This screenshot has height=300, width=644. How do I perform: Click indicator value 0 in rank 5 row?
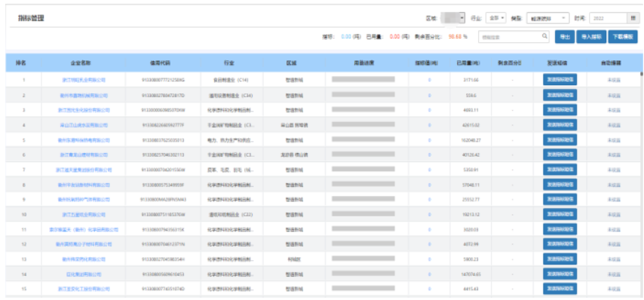(429, 140)
